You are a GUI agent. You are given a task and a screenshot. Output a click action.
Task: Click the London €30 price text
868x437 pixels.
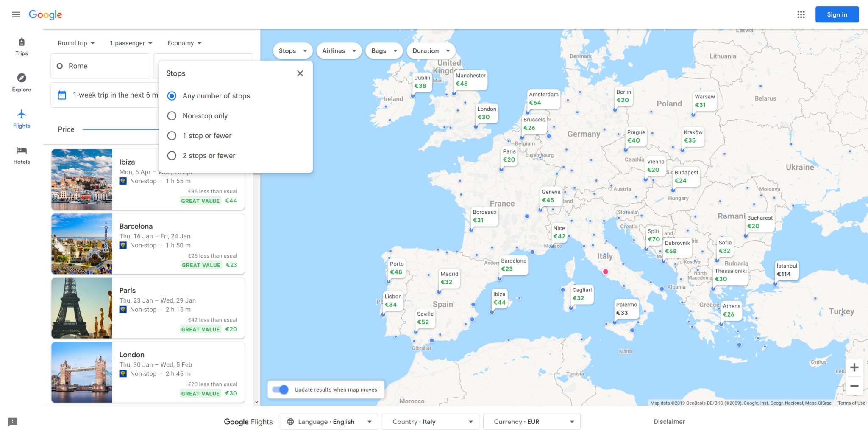[231, 393]
